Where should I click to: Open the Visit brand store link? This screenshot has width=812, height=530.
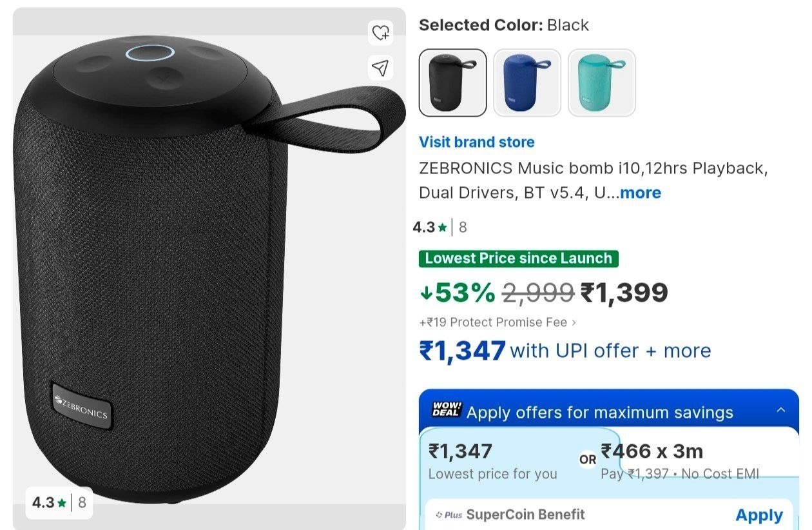pyautogui.click(x=477, y=142)
